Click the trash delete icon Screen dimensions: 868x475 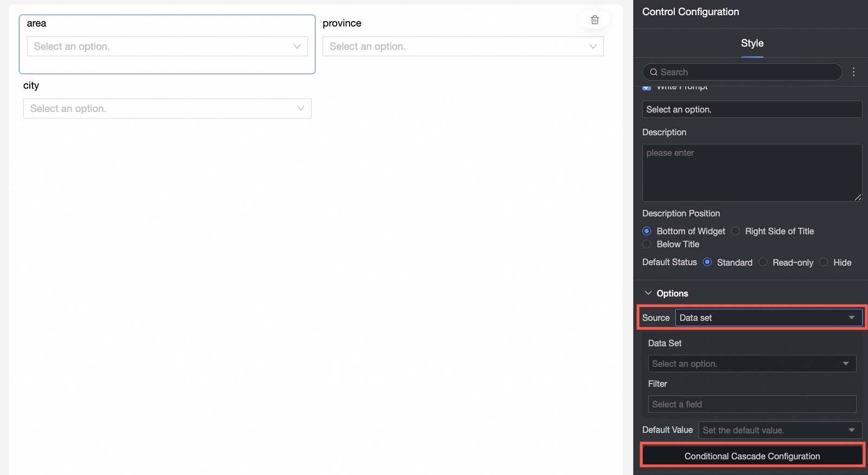click(x=595, y=19)
